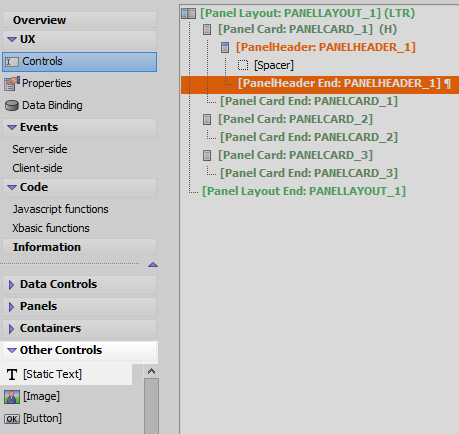
Task: Click the PANELCARD_2 card icon
Action: pos(207,119)
